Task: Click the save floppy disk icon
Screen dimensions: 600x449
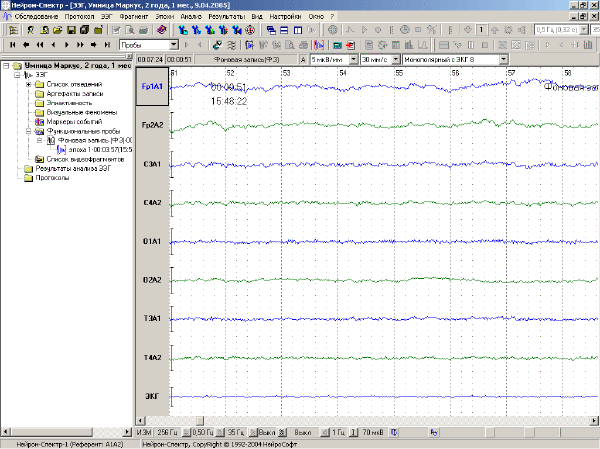Action: click(x=71, y=30)
